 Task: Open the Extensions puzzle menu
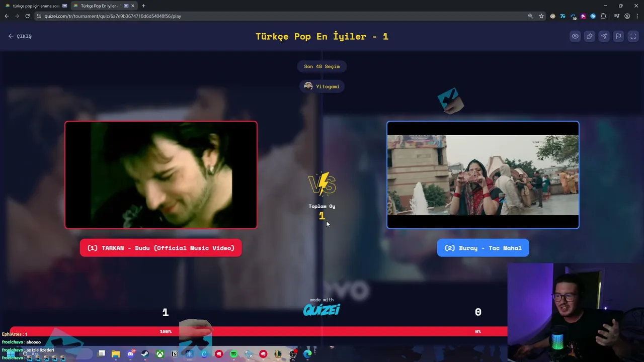coord(603,16)
